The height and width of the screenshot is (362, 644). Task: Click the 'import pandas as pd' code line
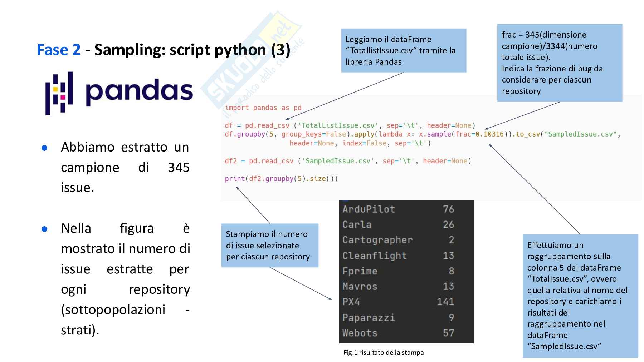(x=263, y=108)
